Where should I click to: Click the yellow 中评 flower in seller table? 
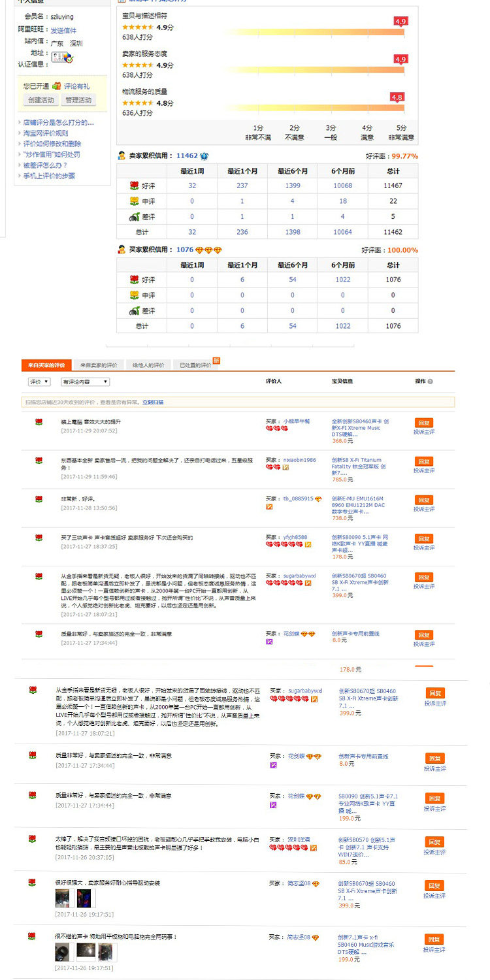[x=134, y=201]
